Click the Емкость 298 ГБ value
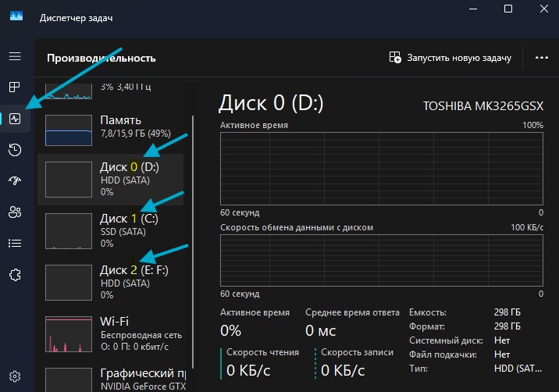This screenshot has height=392, width=559. 507,312
